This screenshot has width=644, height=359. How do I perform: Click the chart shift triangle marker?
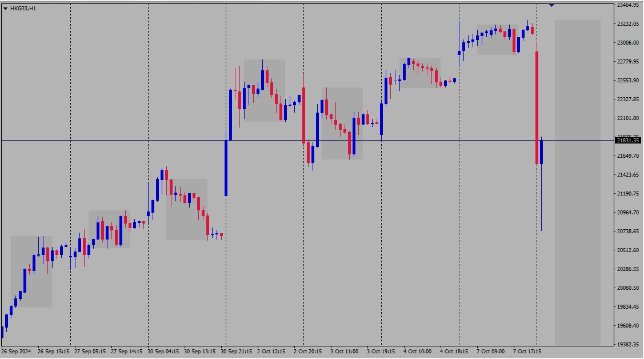pyautogui.click(x=551, y=5)
